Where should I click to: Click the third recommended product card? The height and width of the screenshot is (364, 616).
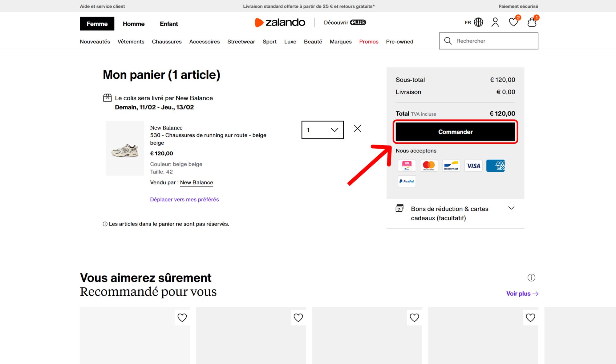(x=367, y=335)
